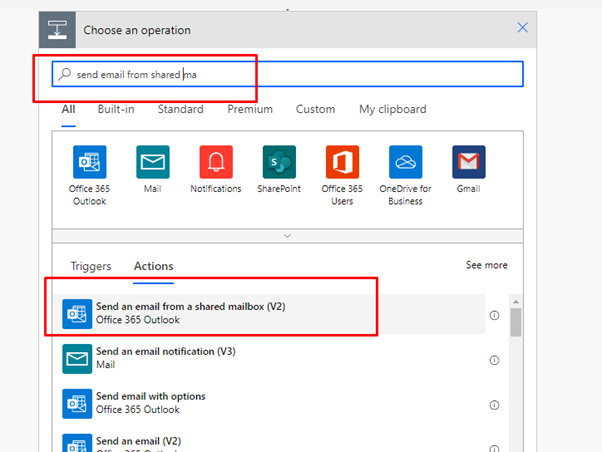The height and width of the screenshot is (452, 602).
Task: Select the Actions tab
Action: point(154,266)
